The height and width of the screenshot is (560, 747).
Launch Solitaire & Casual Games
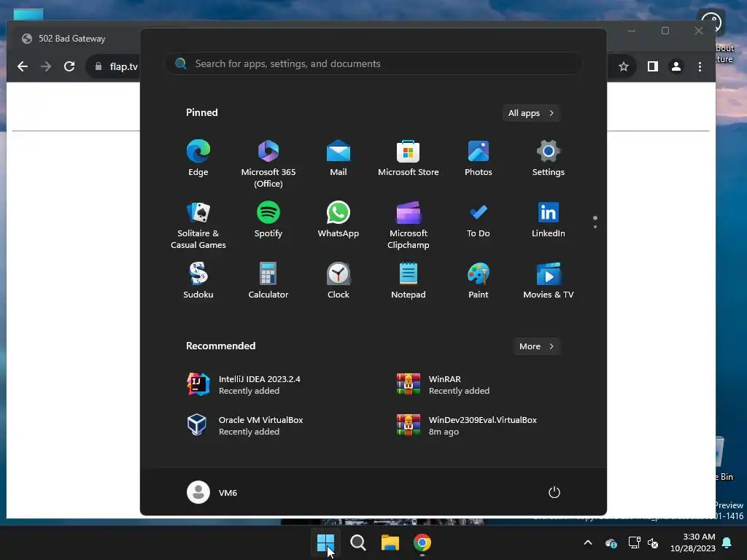[198, 225]
